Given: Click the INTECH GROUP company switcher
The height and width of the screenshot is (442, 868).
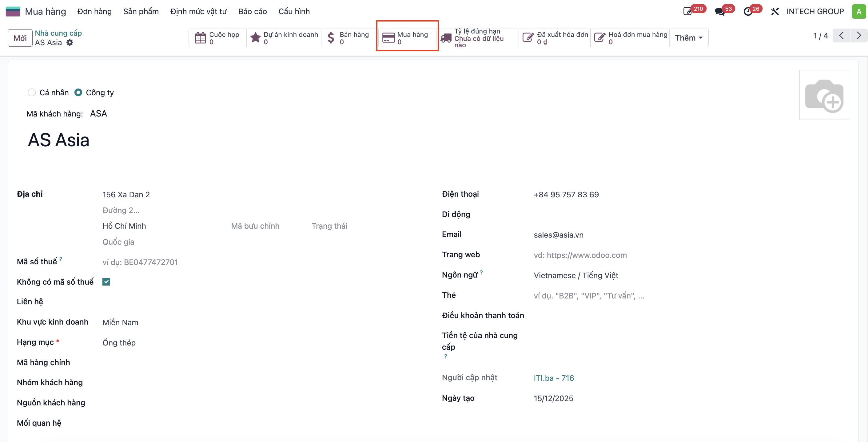Looking at the screenshot, I should 815,11.
